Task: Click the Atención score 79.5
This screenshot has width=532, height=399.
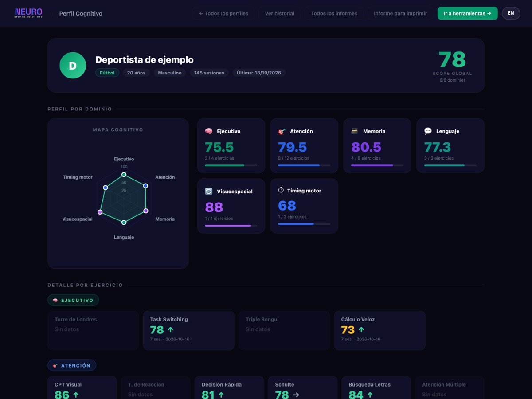Action: pos(293,147)
